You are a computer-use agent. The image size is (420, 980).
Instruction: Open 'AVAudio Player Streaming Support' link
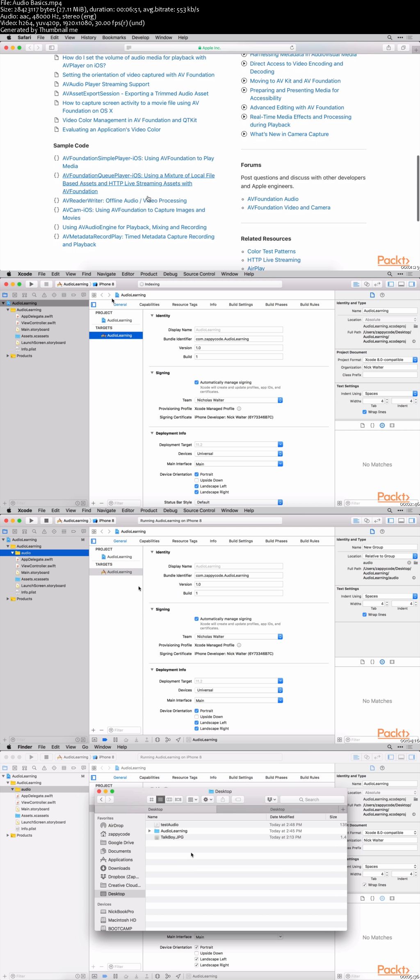click(x=106, y=84)
